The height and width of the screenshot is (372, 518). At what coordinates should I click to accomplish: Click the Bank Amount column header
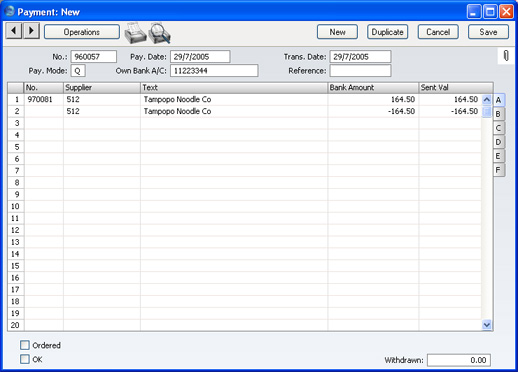pyautogui.click(x=373, y=88)
